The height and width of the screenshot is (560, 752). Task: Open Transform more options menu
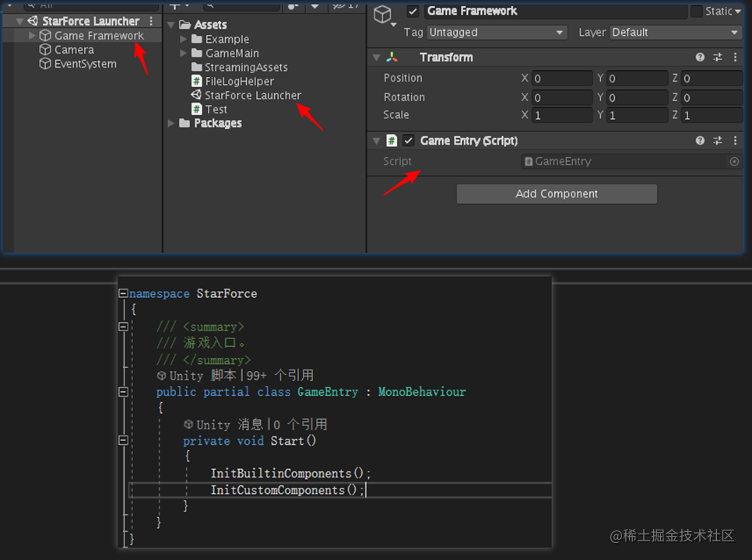(735, 58)
